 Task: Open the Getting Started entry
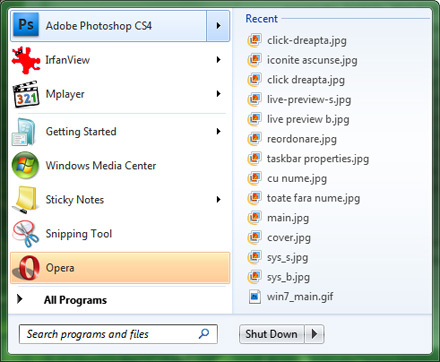(x=81, y=132)
